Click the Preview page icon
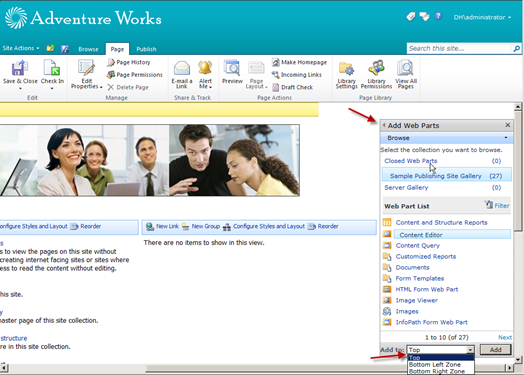 click(x=232, y=68)
